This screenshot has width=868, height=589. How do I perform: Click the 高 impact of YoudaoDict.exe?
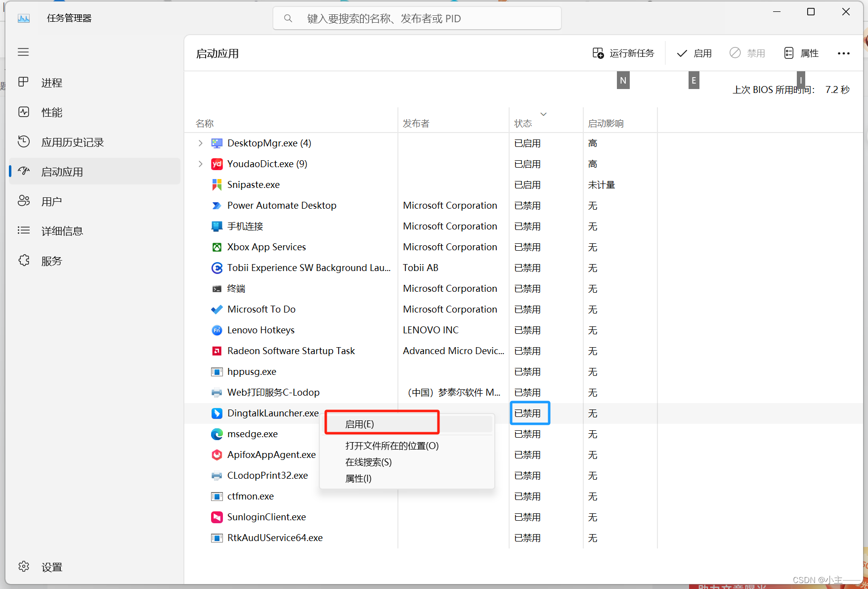pos(593,164)
